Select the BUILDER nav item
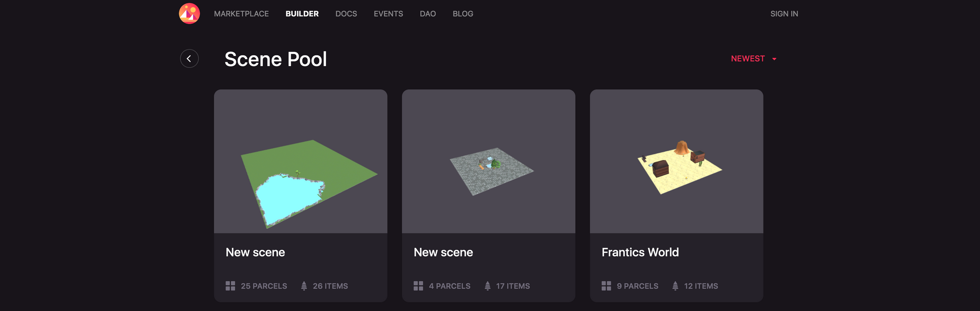The image size is (980, 311). 302,14
